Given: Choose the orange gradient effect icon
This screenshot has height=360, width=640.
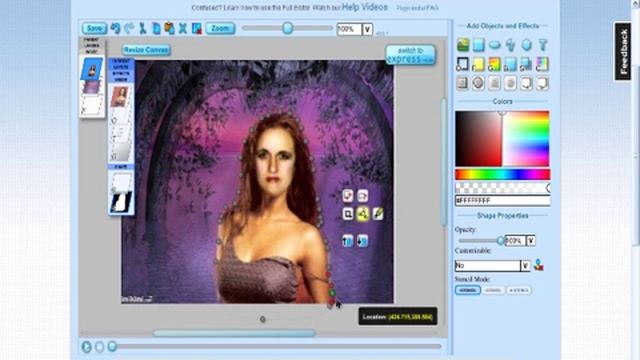Looking at the screenshot, I should 494,64.
